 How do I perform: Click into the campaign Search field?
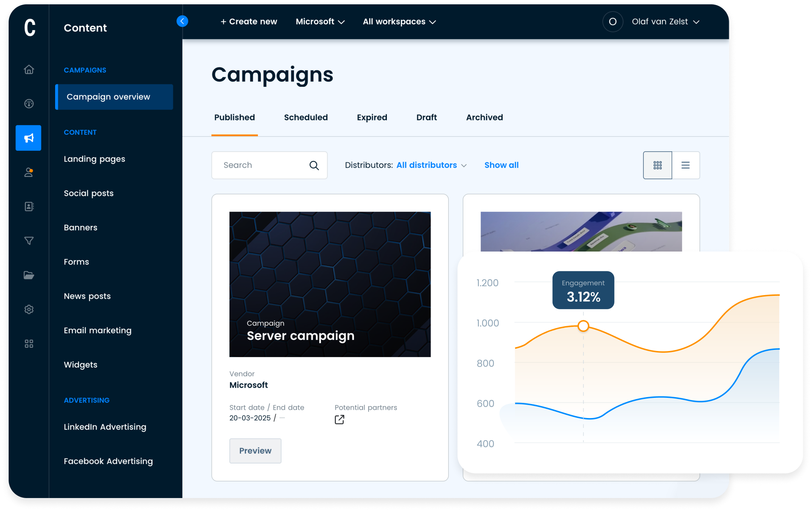coord(263,165)
